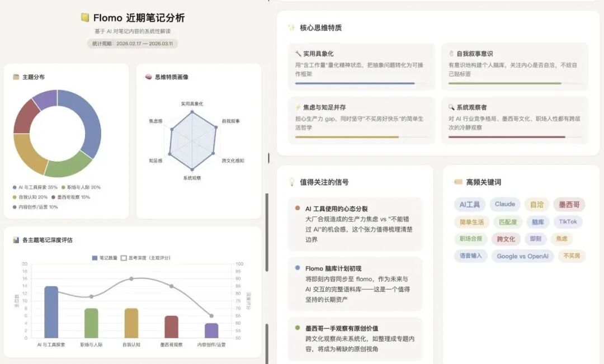
Task: Toggle the 墨西哥观察 15% donut legend
Action: (70, 197)
